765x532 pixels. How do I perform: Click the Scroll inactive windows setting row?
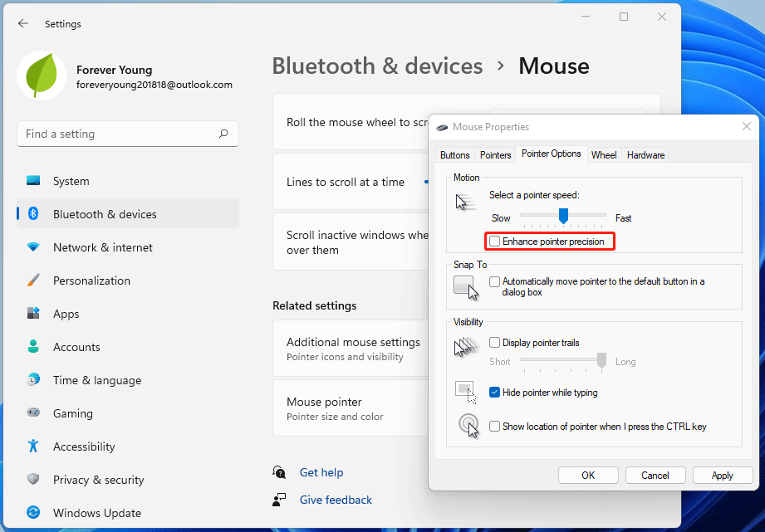pyautogui.click(x=351, y=242)
